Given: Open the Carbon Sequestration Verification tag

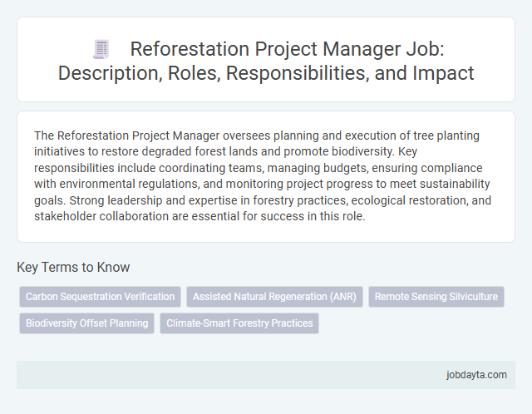Looking at the screenshot, I should 100,297.
